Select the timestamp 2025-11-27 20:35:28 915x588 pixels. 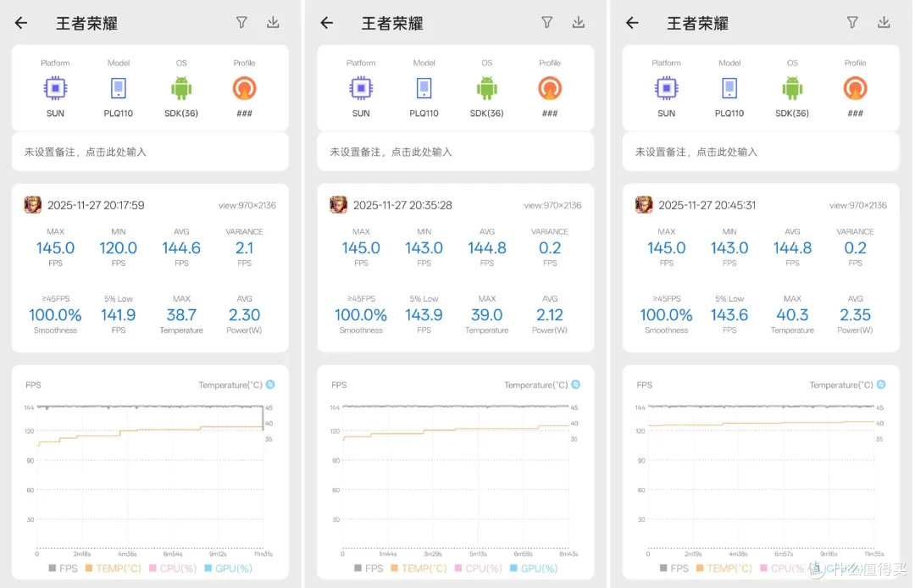tap(402, 205)
